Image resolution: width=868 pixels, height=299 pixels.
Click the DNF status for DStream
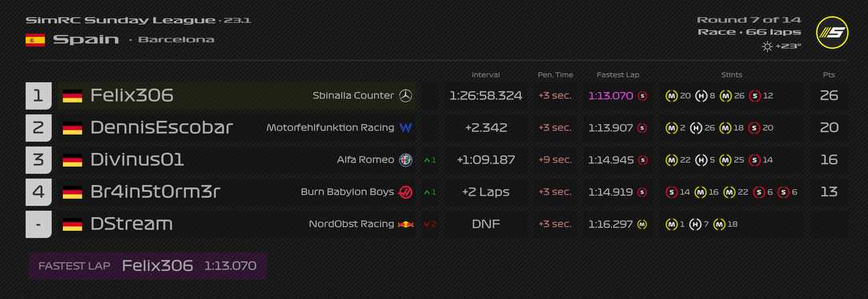click(485, 224)
